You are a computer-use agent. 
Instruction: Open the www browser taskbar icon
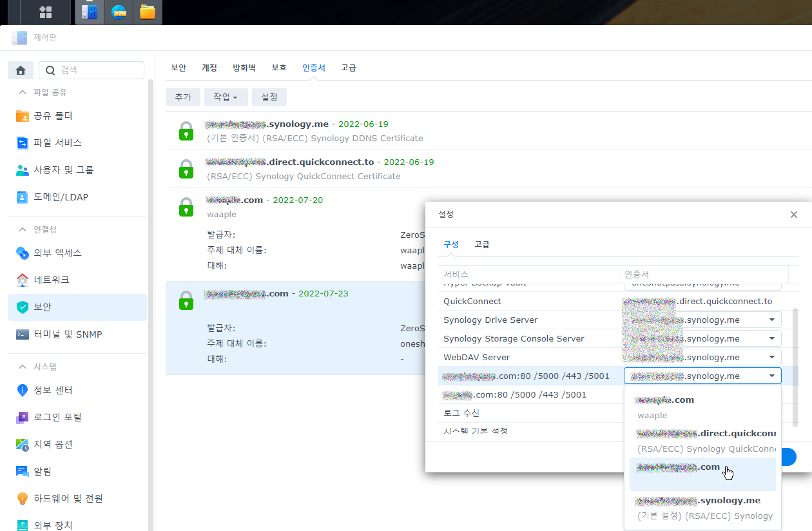pyautogui.click(x=119, y=12)
